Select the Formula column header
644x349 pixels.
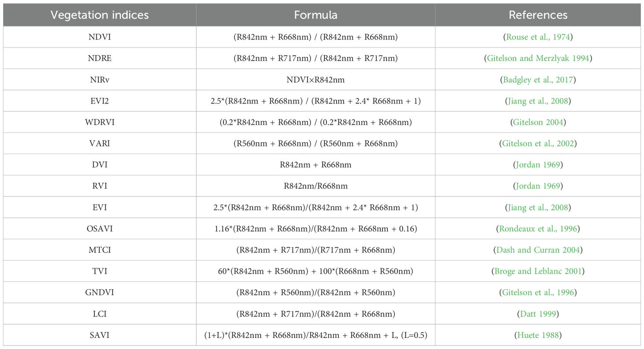click(x=315, y=15)
